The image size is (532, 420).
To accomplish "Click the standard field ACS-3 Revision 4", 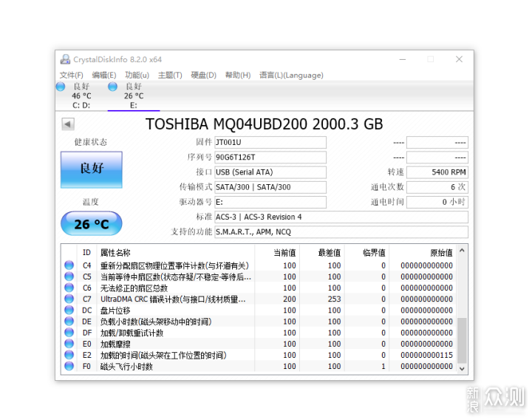I will click(341, 217).
